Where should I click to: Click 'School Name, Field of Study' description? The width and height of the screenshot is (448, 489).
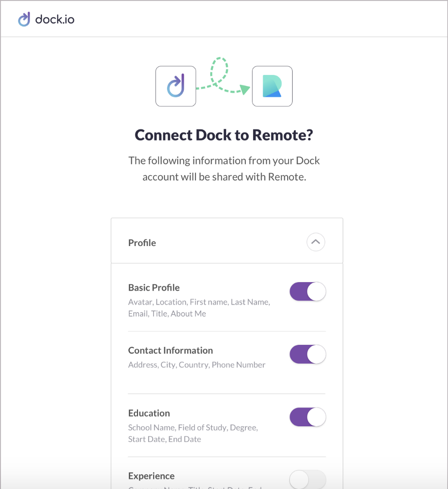click(x=193, y=433)
